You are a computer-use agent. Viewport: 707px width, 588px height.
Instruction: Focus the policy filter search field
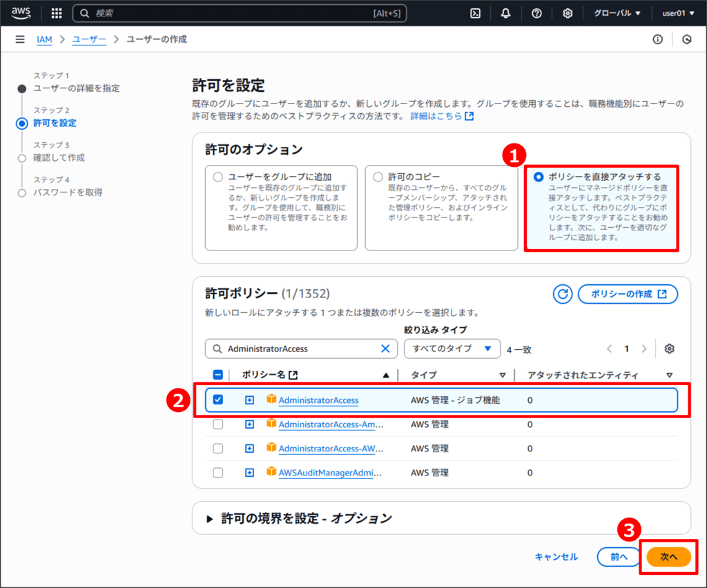[x=301, y=349]
